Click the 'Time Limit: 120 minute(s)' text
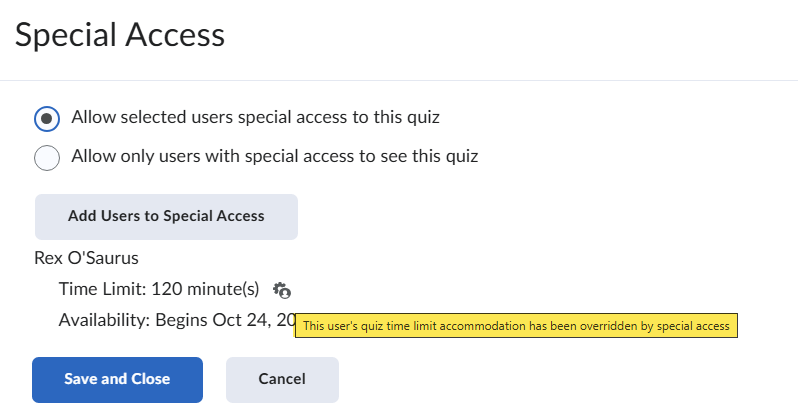798x415 pixels. 159,290
